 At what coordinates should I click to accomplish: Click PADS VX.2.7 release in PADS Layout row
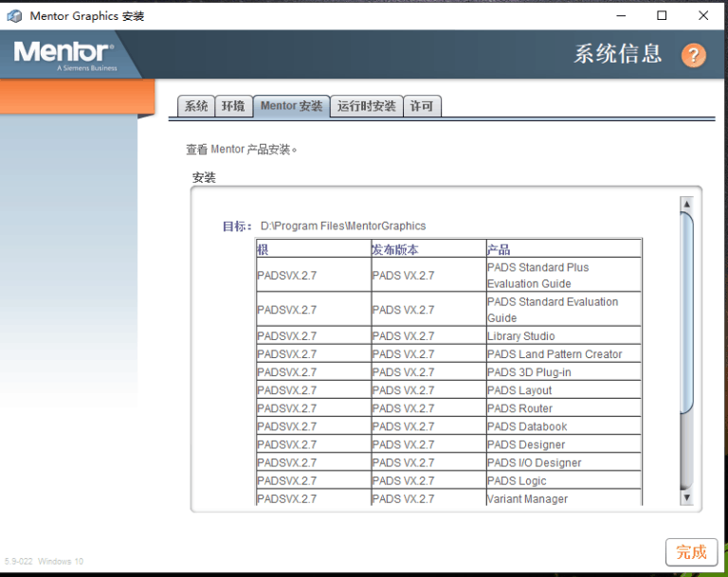(x=428, y=390)
